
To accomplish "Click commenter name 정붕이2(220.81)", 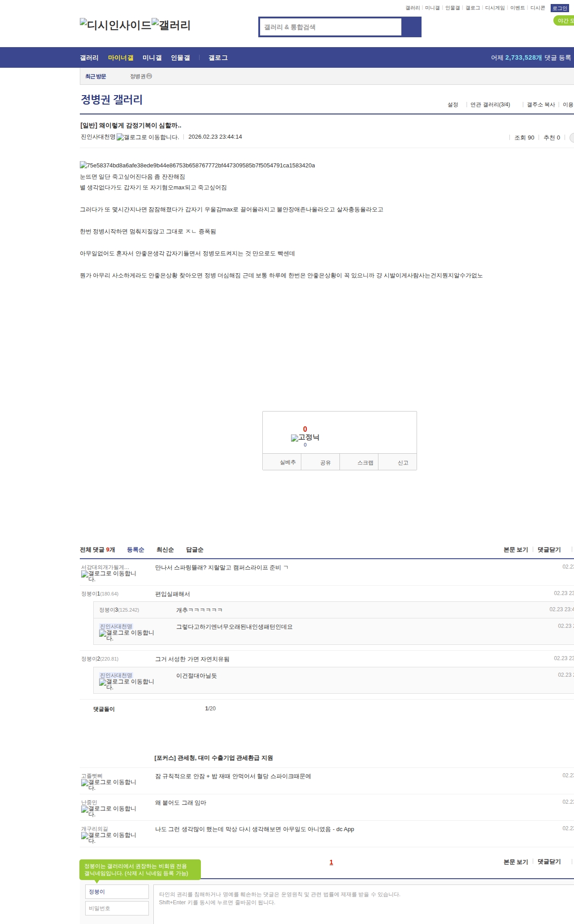I will (100, 659).
